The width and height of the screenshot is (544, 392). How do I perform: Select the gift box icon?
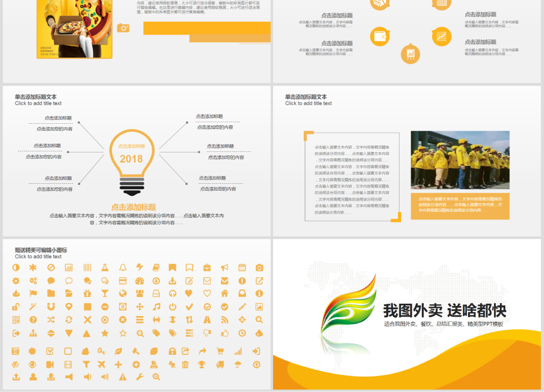click(x=87, y=294)
